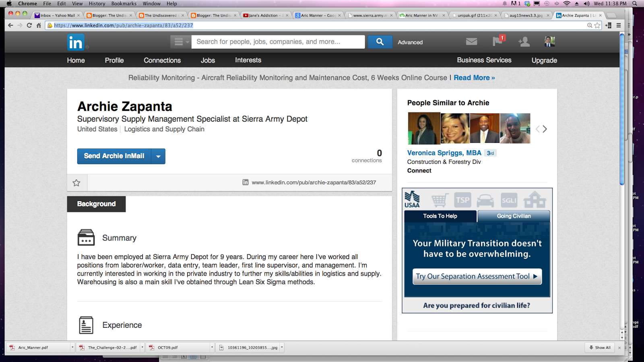The height and width of the screenshot is (362, 644).
Task: Open the Bookmarks menu in Chrome
Action: pos(124,4)
